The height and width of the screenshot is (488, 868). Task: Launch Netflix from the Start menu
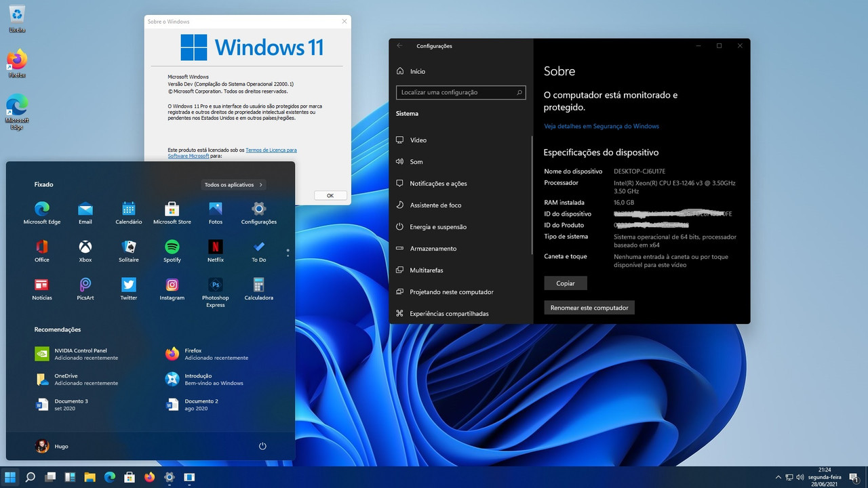(x=216, y=251)
